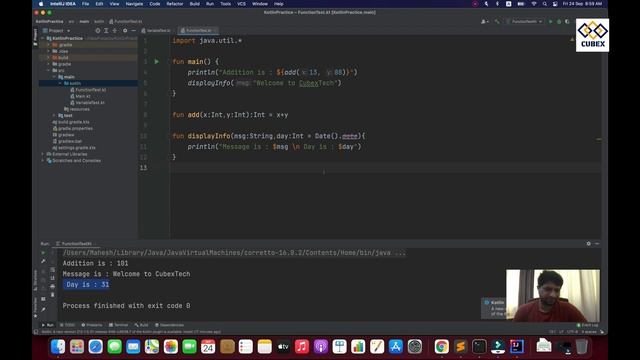Viewport: 640px width, 360px height.
Task: Toggle the Dependencies tool window button
Action: (x=169, y=325)
